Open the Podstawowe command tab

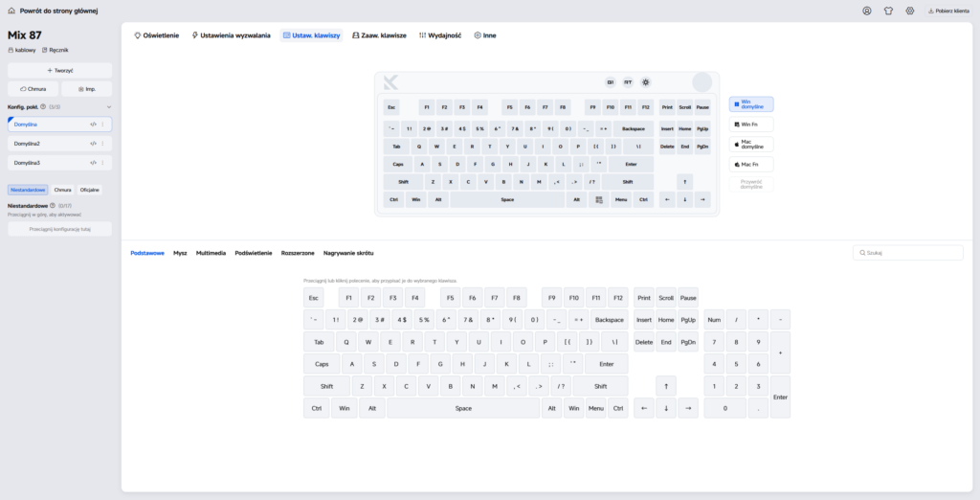point(147,253)
